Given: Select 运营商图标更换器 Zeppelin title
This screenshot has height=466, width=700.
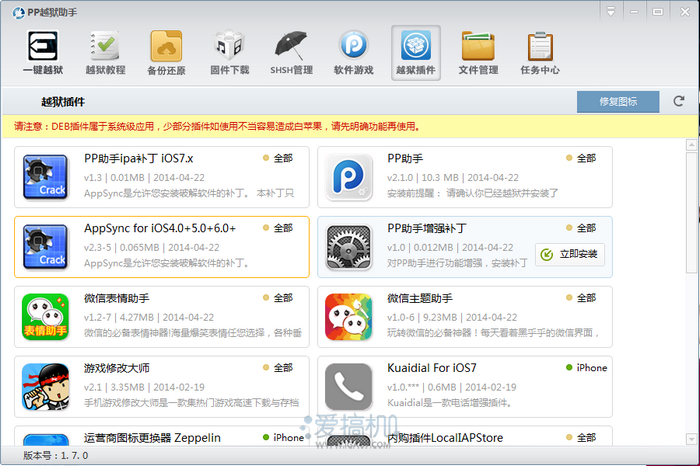Looking at the screenshot, I should pyautogui.click(x=152, y=438).
